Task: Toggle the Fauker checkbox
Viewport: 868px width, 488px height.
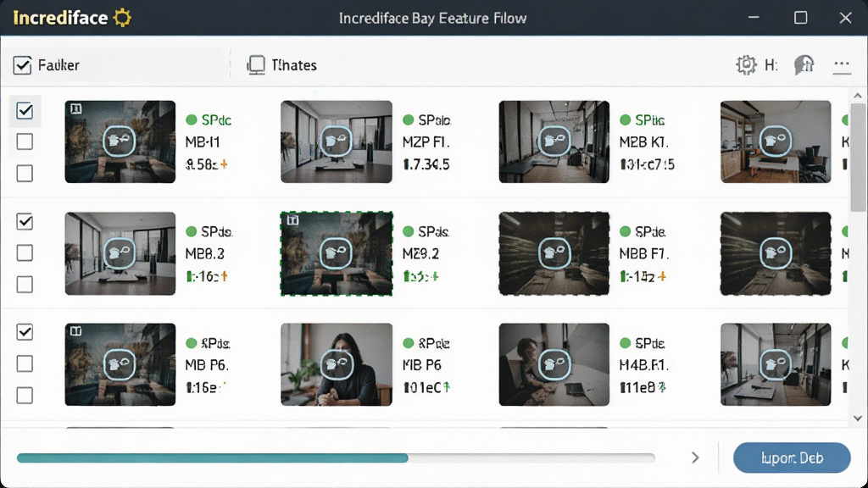Action: point(22,65)
